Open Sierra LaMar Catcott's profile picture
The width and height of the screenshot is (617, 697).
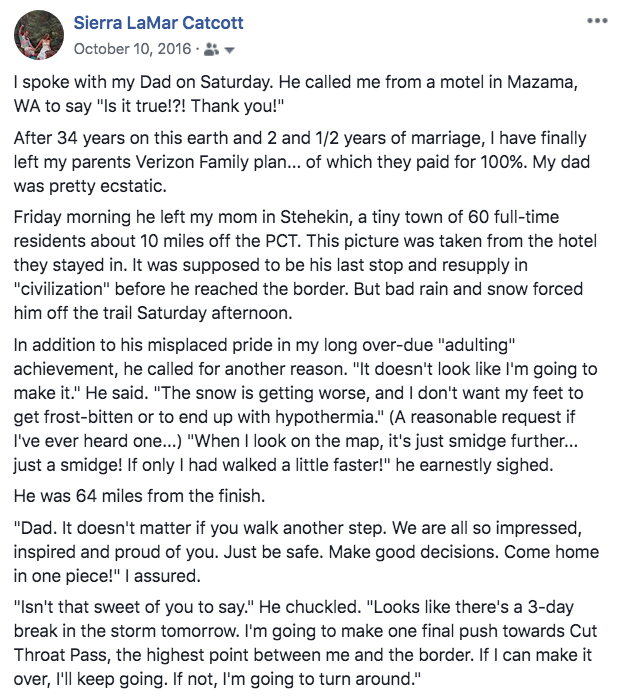pos(38,35)
